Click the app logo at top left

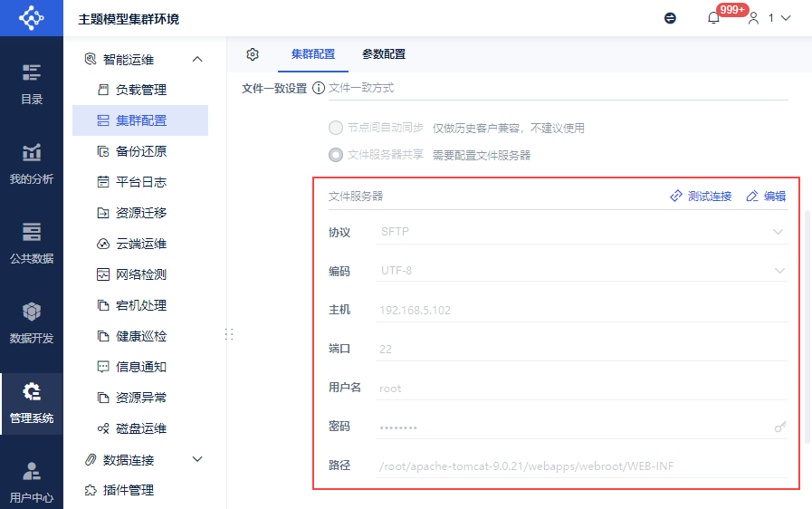[x=31, y=18]
